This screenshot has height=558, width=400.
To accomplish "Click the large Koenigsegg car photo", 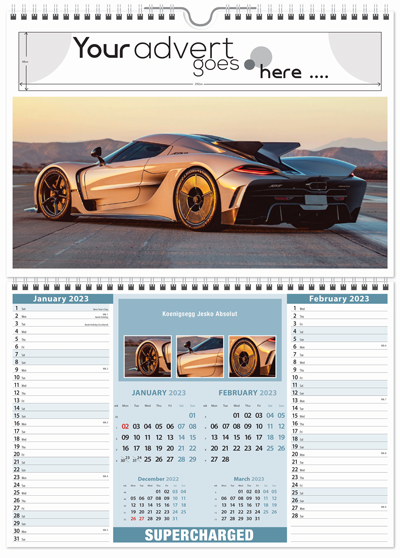I will [200, 182].
